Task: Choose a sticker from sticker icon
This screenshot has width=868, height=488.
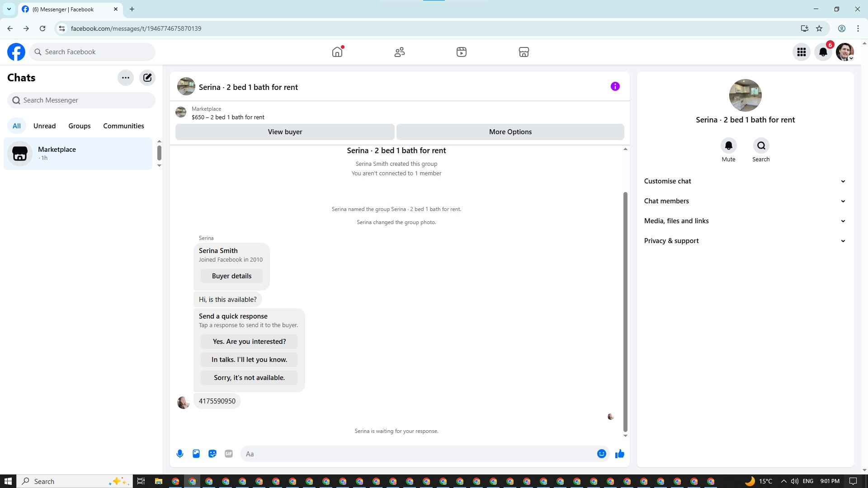Action: [212, 454]
